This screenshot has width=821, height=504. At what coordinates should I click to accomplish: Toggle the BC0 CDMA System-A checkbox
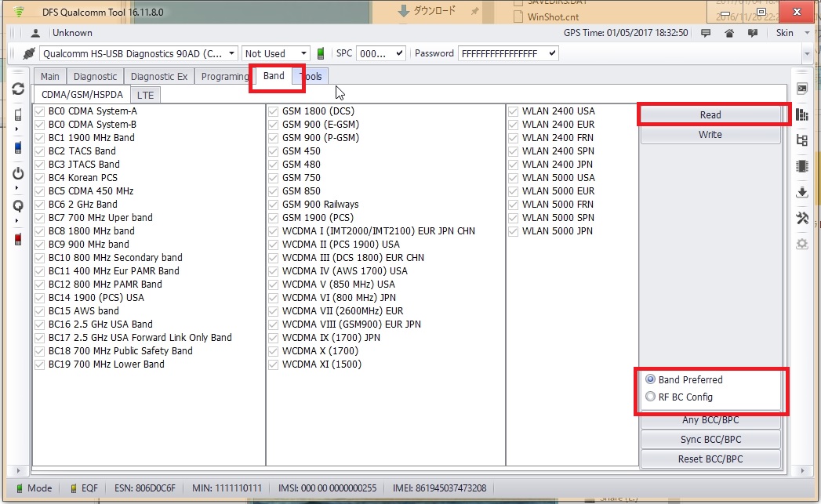(x=40, y=111)
